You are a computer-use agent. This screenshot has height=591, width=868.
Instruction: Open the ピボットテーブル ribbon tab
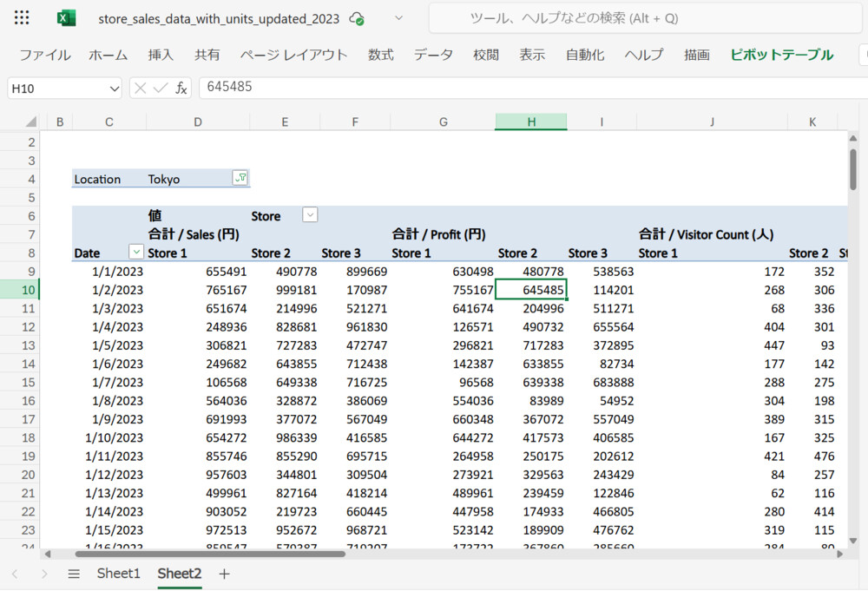[781, 55]
